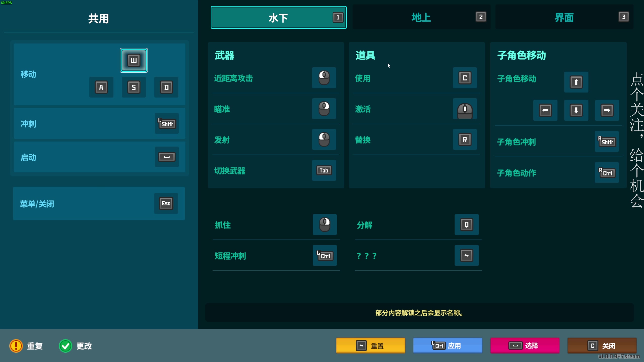
Task: Click the 共用 panel title
Action: [99, 19]
